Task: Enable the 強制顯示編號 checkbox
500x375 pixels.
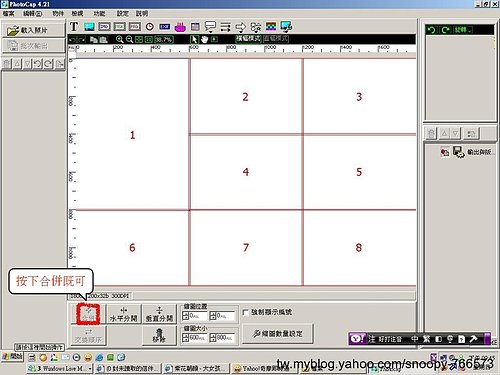Action: [x=245, y=312]
